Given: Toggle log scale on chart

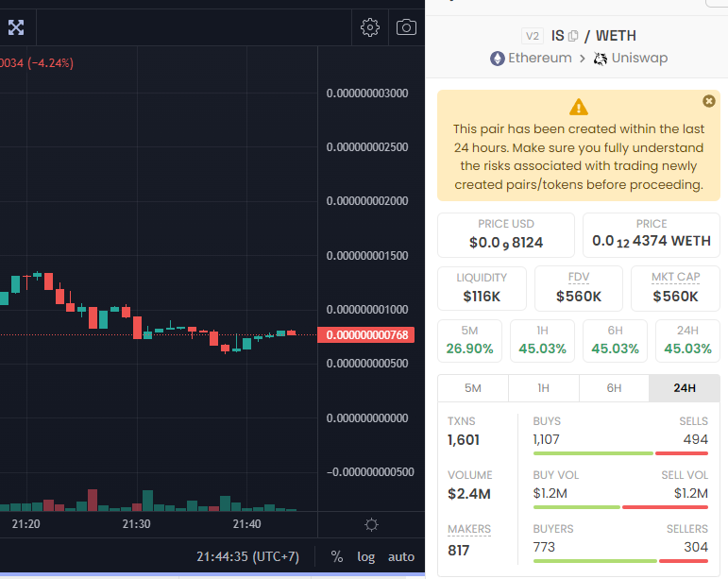Looking at the screenshot, I should pos(365,556).
